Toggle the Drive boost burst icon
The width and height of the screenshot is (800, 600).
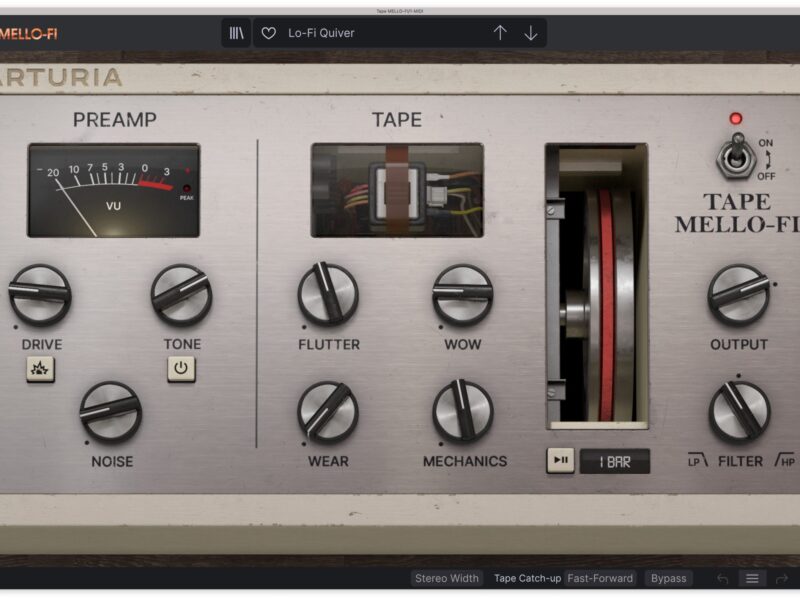pyautogui.click(x=41, y=369)
